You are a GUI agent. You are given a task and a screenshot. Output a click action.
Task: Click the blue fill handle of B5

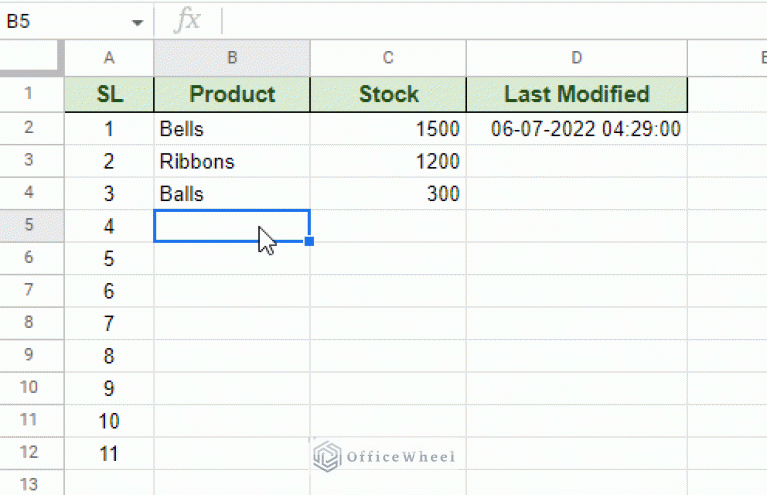point(309,241)
